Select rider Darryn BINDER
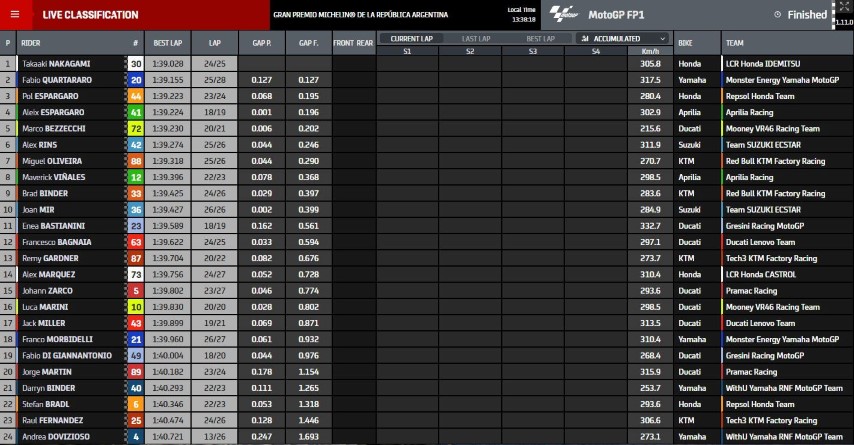Viewport: 854px width, 445px height. point(48,388)
